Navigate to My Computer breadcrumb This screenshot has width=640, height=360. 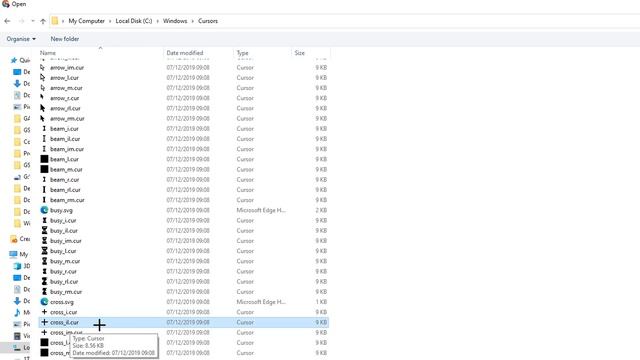pos(87,21)
